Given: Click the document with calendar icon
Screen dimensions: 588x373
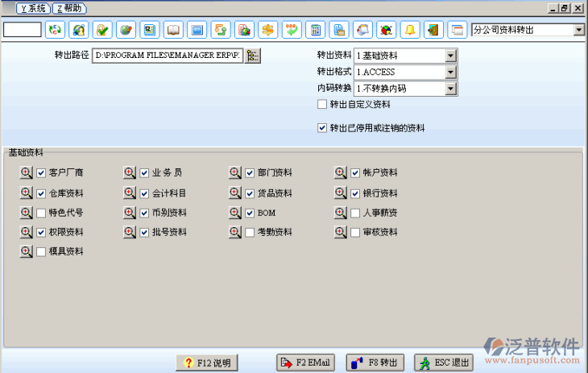Looking at the screenshot, I should coord(339,30).
